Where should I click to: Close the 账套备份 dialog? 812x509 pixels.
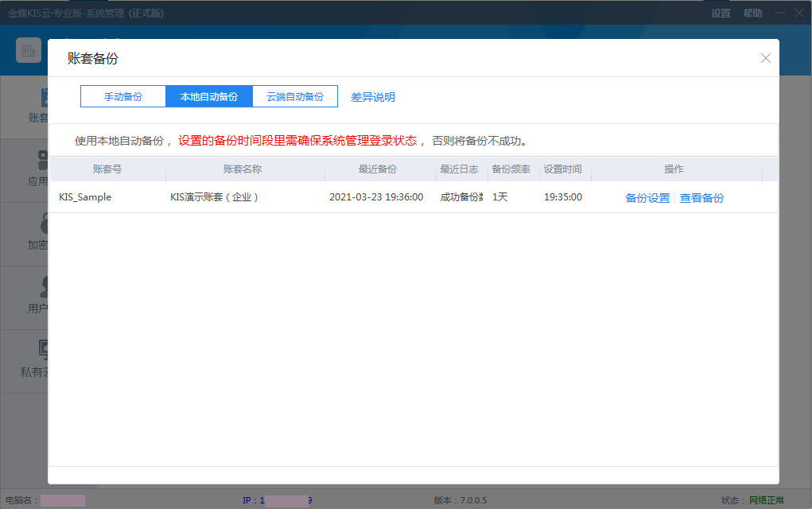(765, 58)
